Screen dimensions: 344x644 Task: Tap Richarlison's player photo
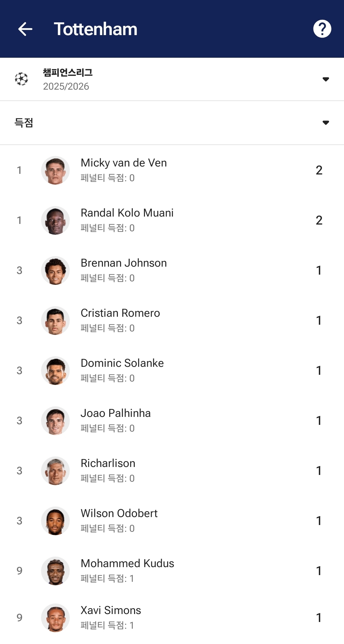(55, 471)
